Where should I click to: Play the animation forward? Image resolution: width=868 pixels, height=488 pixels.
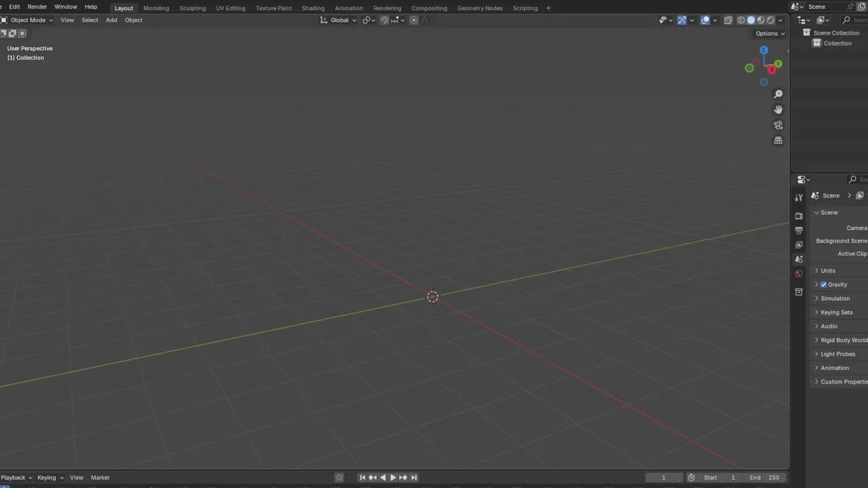pyautogui.click(x=393, y=478)
